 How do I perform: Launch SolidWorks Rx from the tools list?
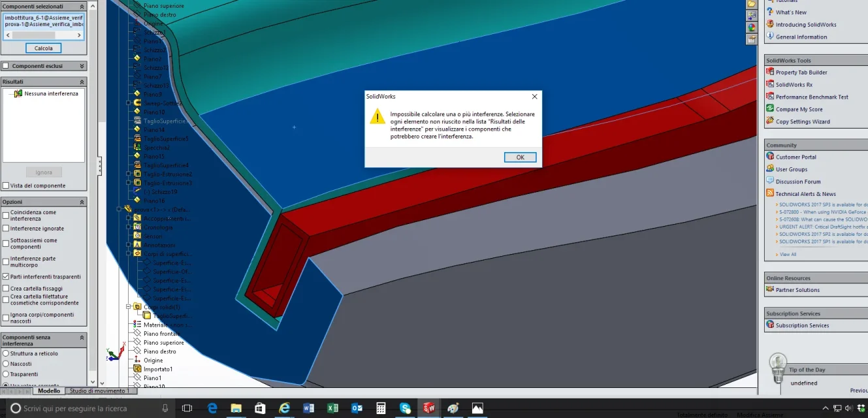[794, 85]
